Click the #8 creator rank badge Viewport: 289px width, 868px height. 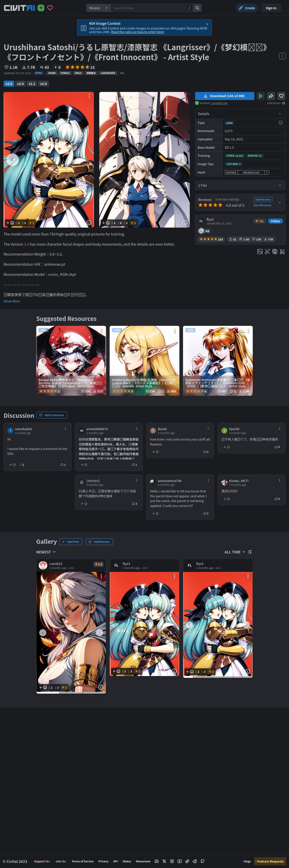(x=204, y=231)
